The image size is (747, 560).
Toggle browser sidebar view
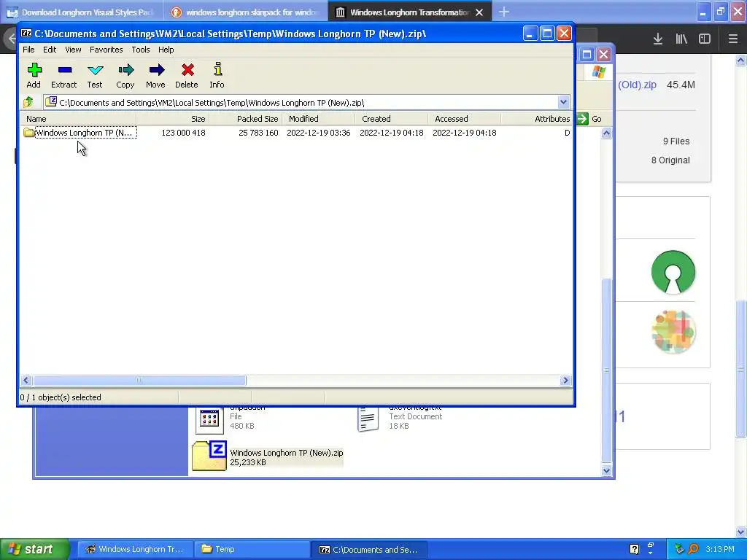[705, 39]
